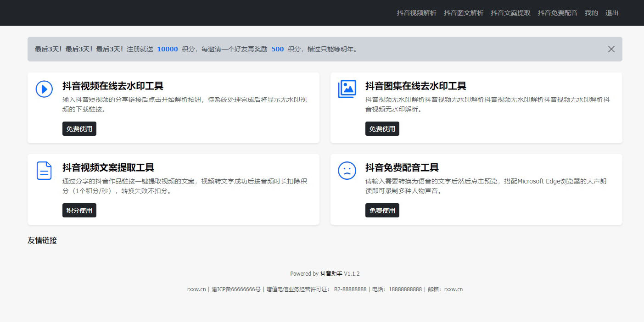Click 退出 to log out
This screenshot has height=322, width=644.
pos(611,13)
